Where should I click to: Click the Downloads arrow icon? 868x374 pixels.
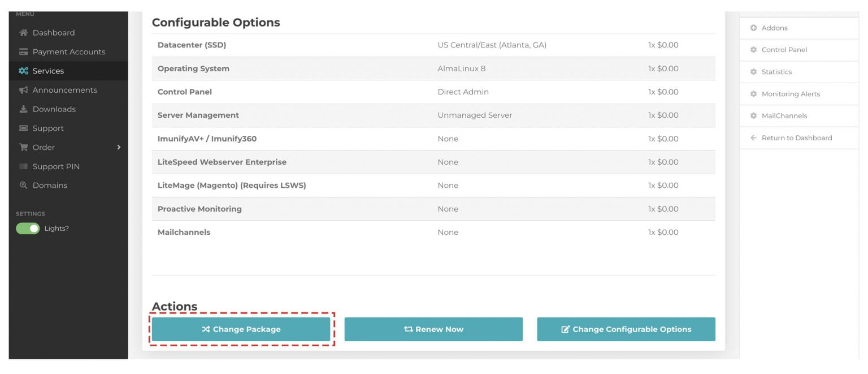click(x=23, y=109)
